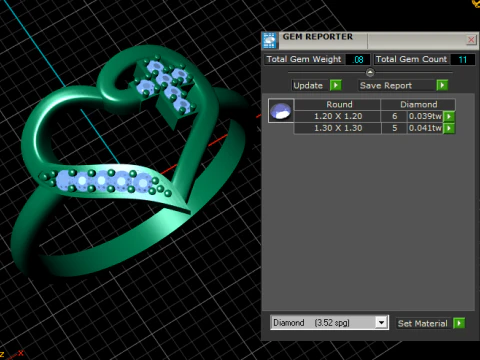Select the 1.20 X 1.20 size cell
Viewport: 480px width, 360px height.
tap(338, 116)
